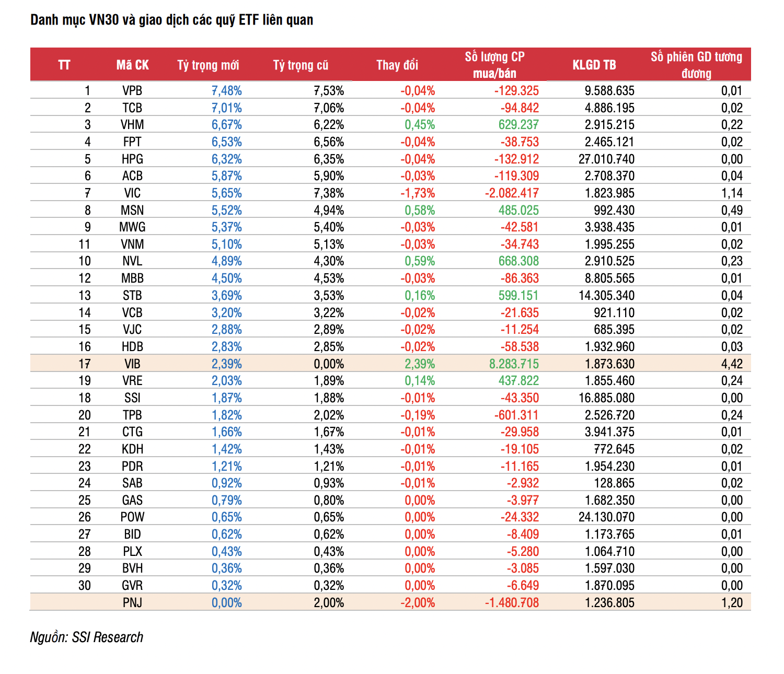Screen dimensions: 784x674
Task: Click the 'Mã CK' column header
Action: click(x=132, y=65)
